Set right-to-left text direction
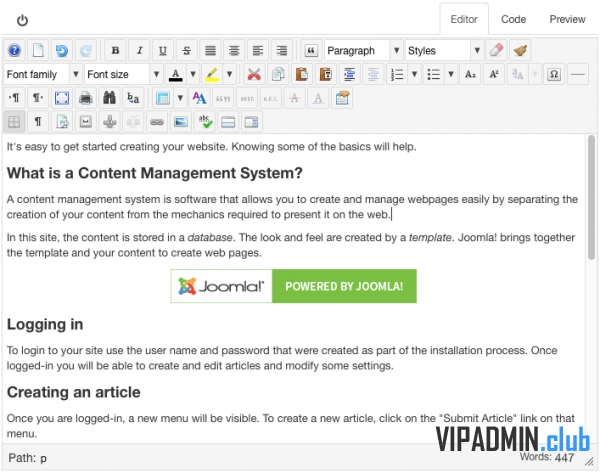Viewport: 600px width, 473px height. coord(38,98)
